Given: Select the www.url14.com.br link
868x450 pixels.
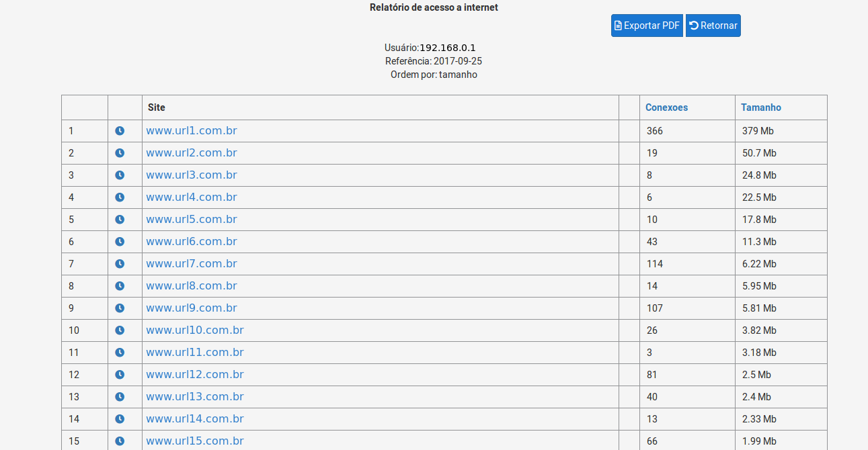Looking at the screenshot, I should [195, 419].
